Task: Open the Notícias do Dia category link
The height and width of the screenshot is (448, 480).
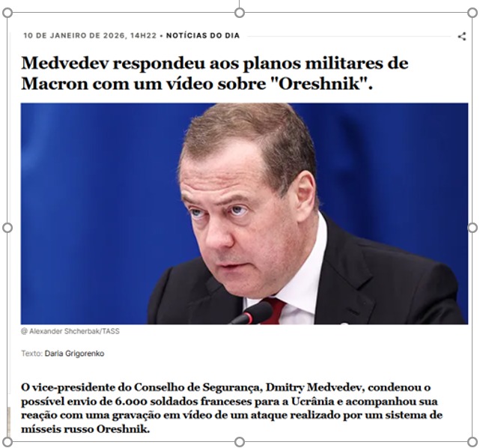Action: (203, 35)
